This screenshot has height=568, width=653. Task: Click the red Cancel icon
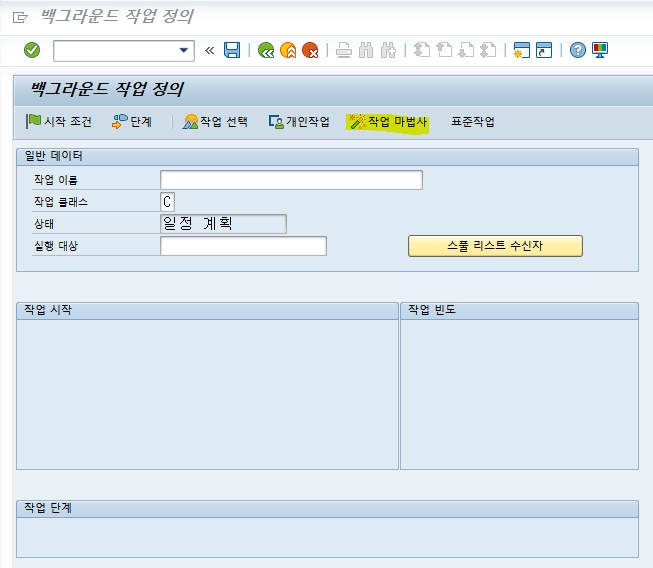pos(310,50)
